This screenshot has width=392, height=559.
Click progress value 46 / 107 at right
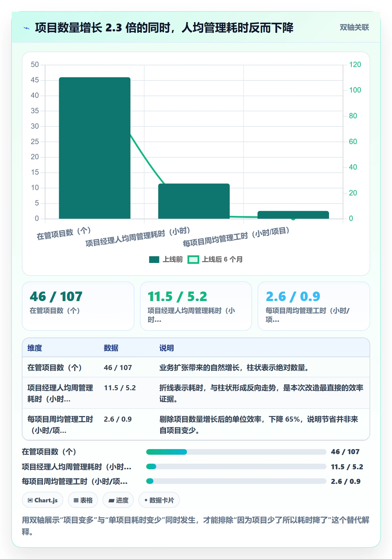[x=345, y=452]
